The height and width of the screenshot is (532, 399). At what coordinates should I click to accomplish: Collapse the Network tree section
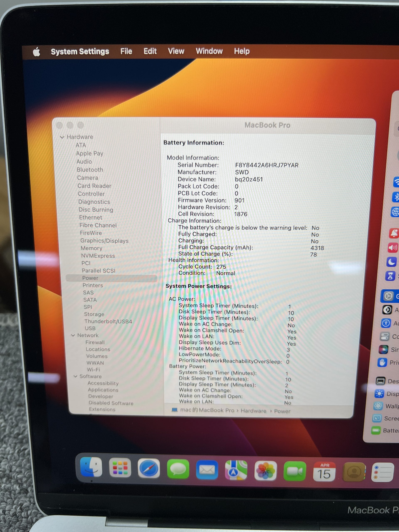(73, 335)
